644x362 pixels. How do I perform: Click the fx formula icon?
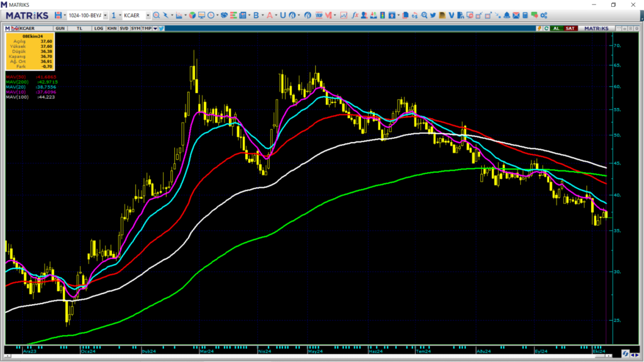[355, 15]
